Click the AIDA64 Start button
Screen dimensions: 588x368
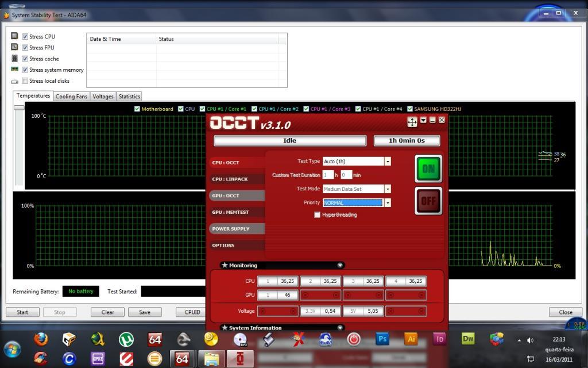[22, 312]
